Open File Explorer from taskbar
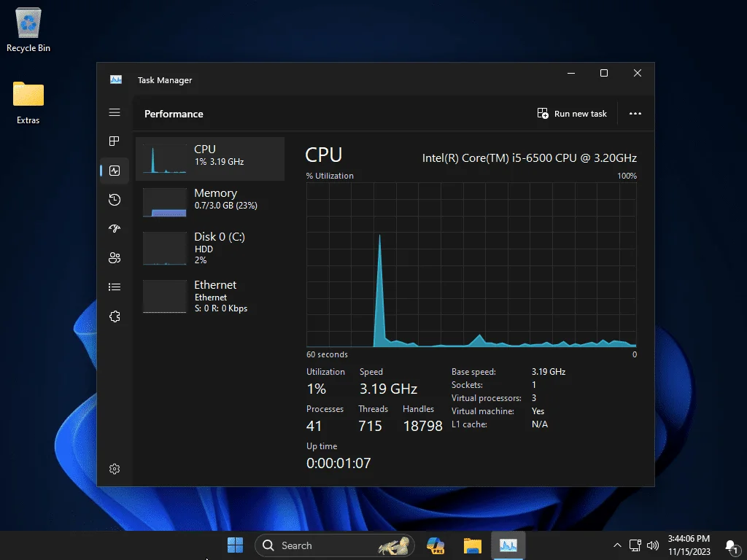The height and width of the screenshot is (560, 747). (473, 545)
